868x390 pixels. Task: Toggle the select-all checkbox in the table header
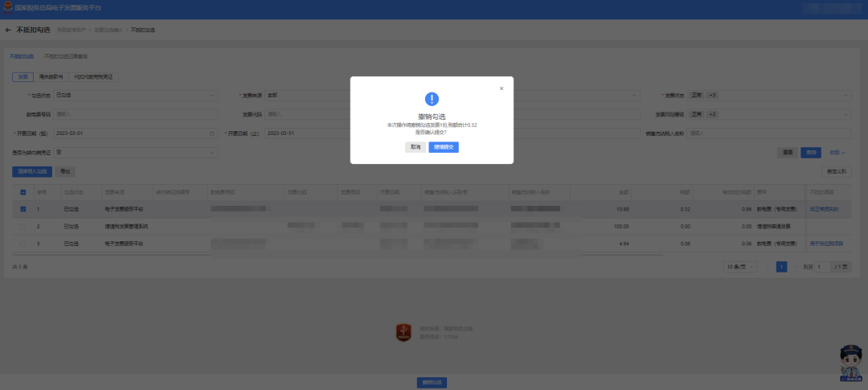[23, 192]
